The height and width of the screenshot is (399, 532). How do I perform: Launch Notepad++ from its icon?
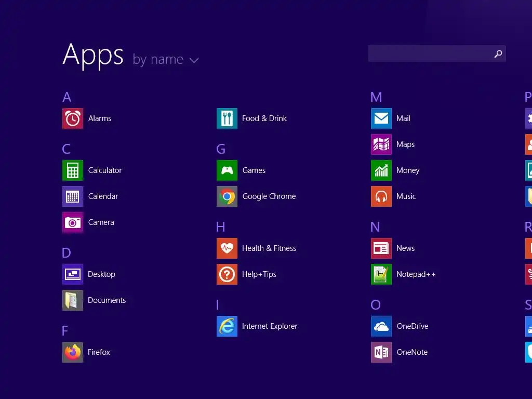click(x=381, y=274)
